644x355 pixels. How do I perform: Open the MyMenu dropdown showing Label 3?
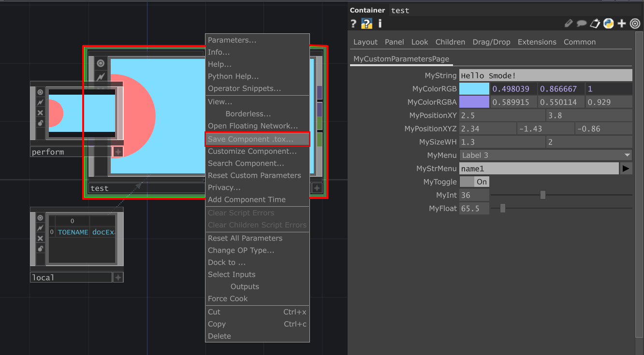(x=545, y=155)
